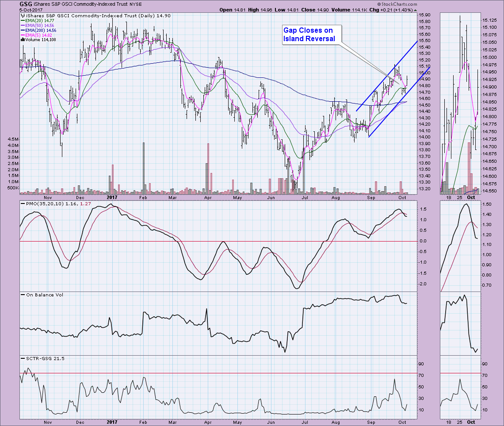
Task: Select the (Daily) 14.90 price legend line
Action: click(x=98, y=16)
